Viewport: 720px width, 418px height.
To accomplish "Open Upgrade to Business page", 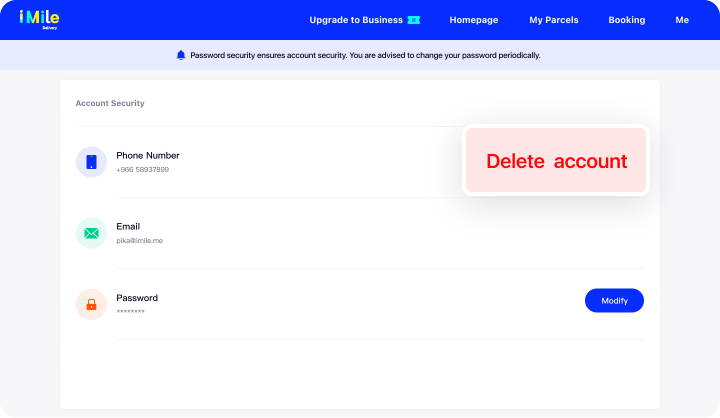I will pyautogui.click(x=355, y=20).
